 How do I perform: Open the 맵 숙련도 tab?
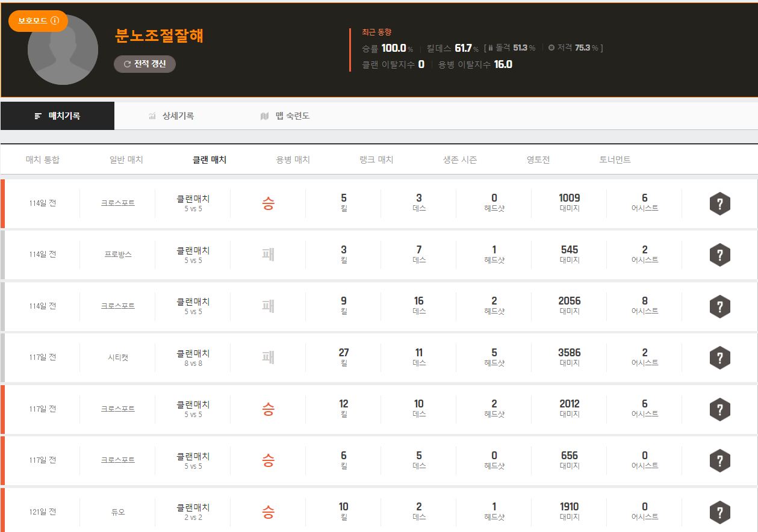(x=285, y=116)
